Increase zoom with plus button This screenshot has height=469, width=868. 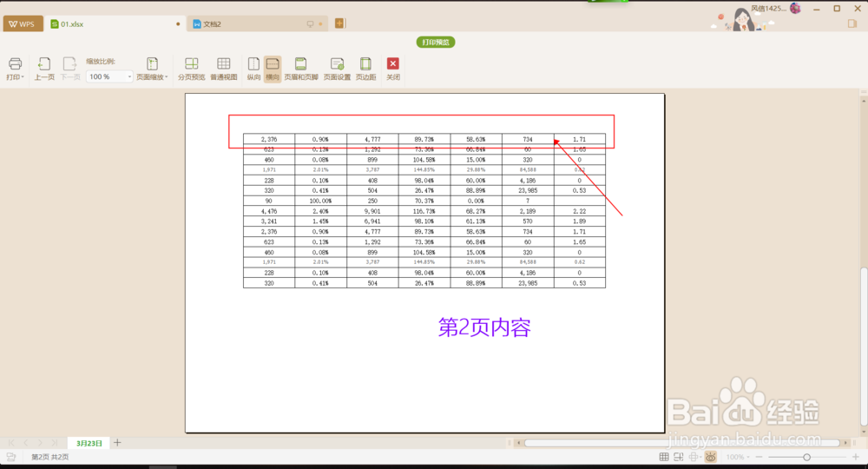point(856,457)
